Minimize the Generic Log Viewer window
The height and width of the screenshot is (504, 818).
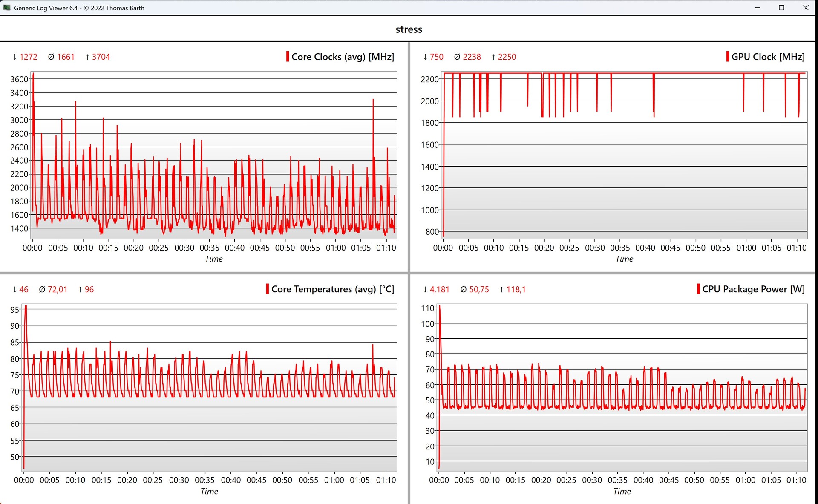pos(758,8)
